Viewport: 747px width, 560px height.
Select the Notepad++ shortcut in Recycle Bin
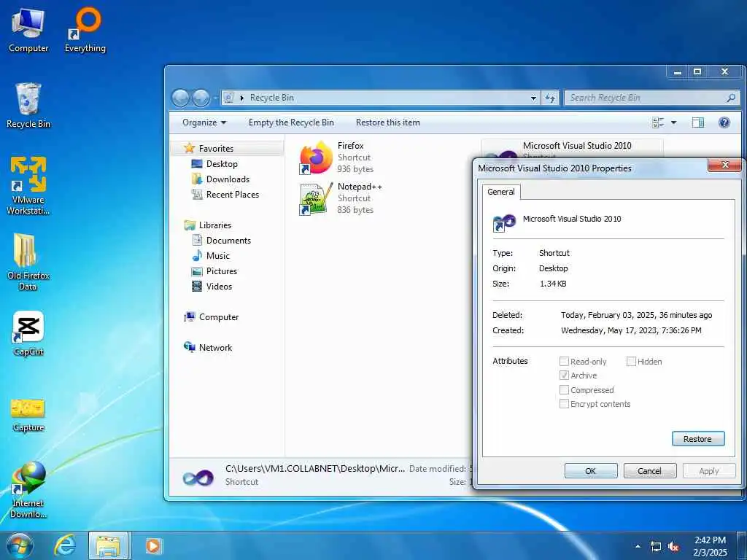pos(342,198)
